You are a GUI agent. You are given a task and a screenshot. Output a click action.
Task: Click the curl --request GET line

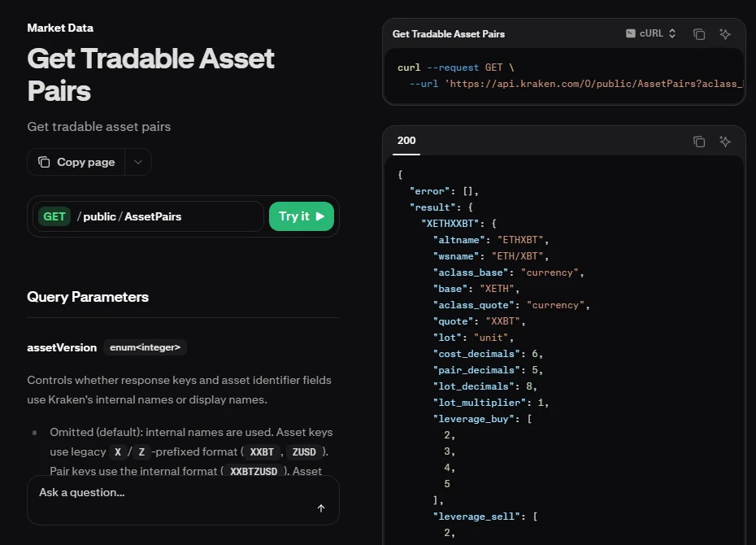[x=455, y=68]
